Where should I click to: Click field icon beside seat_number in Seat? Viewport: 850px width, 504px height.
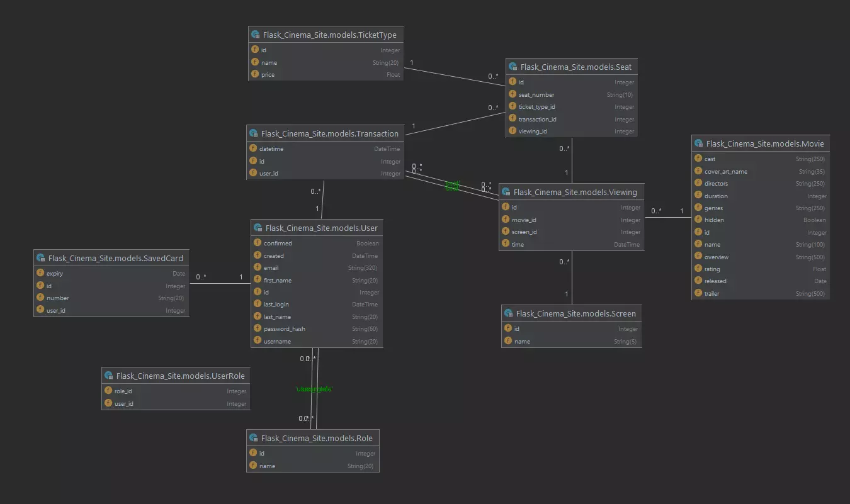click(513, 94)
